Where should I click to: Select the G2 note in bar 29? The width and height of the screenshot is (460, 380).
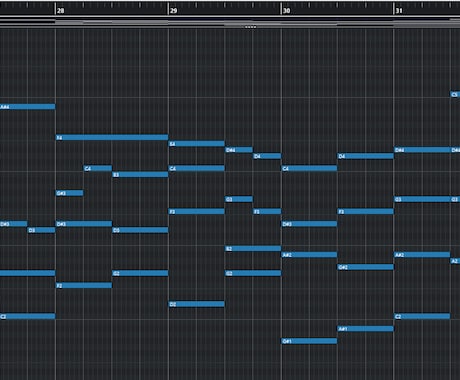point(253,273)
